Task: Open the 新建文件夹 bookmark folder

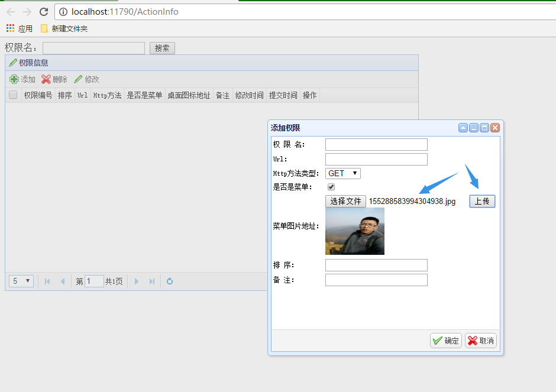Action: (x=64, y=29)
